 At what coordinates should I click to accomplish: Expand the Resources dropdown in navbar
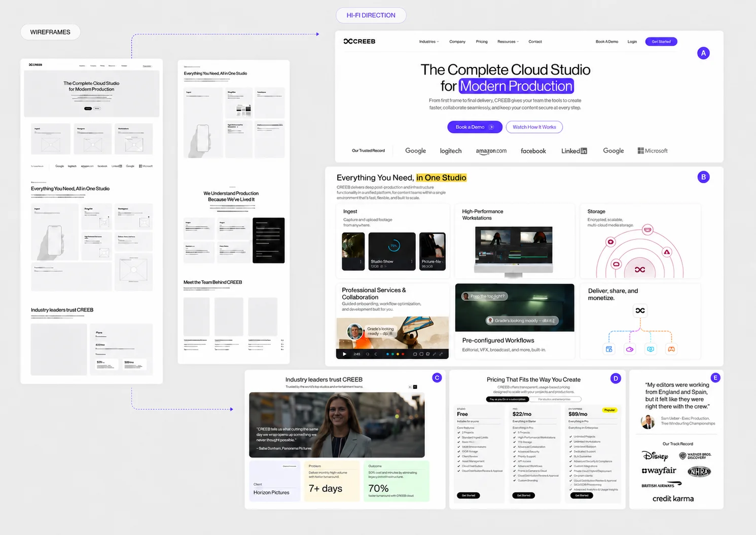click(x=508, y=42)
